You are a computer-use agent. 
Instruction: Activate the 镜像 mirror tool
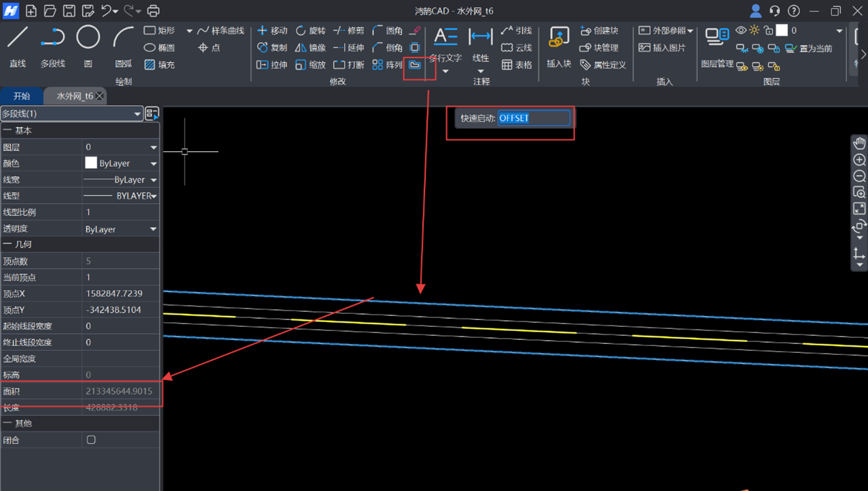(311, 48)
